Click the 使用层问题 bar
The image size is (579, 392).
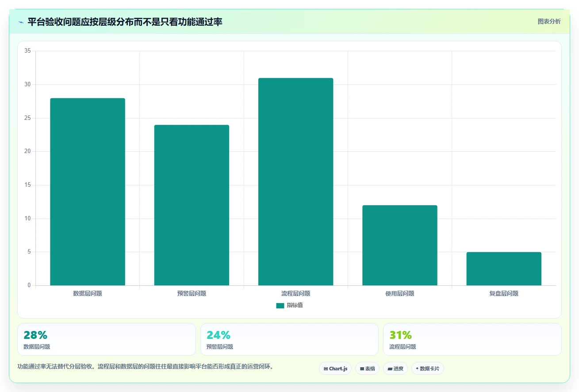pyautogui.click(x=400, y=245)
